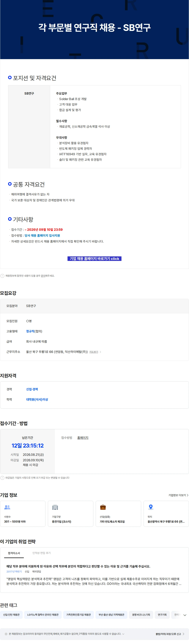Click the 신입·경력 experience value

point(32,389)
